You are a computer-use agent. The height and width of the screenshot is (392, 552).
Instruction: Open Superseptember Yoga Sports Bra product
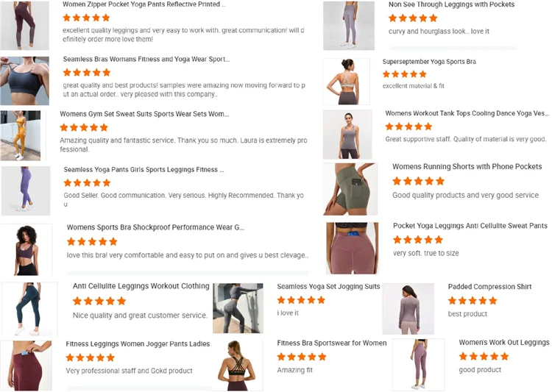pos(429,62)
